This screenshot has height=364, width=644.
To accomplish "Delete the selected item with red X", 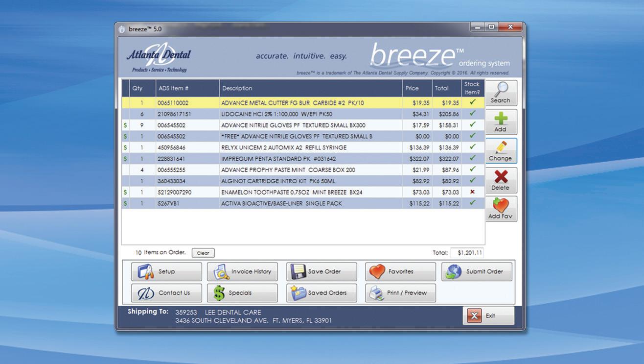I will [501, 180].
